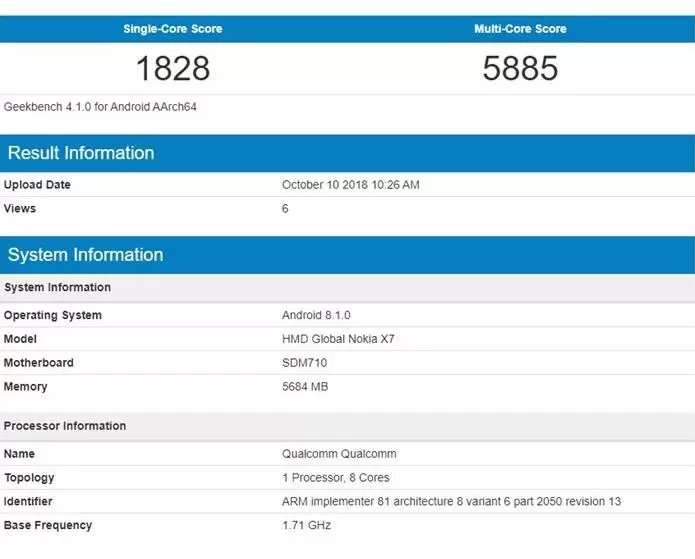Select the Qualcomm Qualcomm processor name

click(339, 454)
